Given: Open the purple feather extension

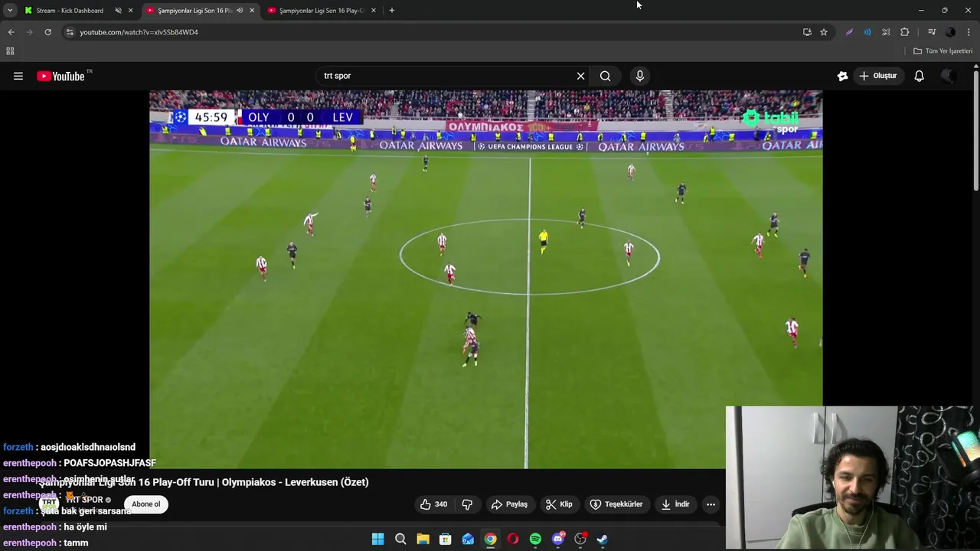Looking at the screenshot, I should (849, 32).
